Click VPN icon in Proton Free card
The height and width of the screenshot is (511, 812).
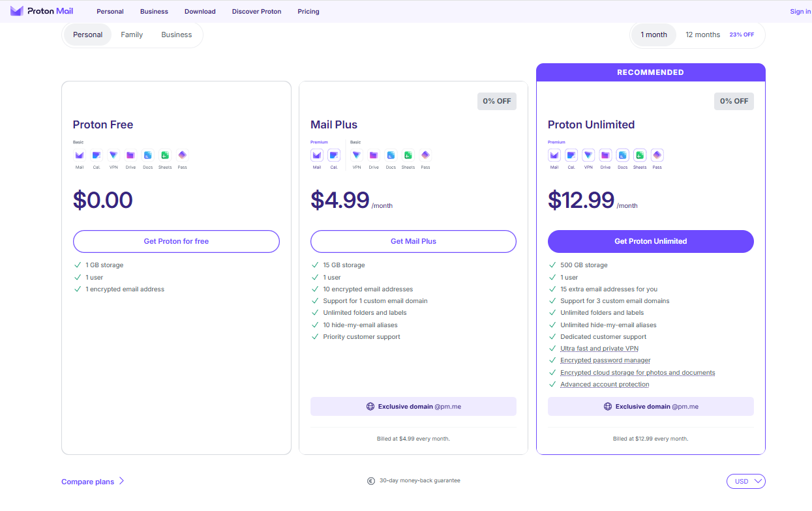pos(113,155)
